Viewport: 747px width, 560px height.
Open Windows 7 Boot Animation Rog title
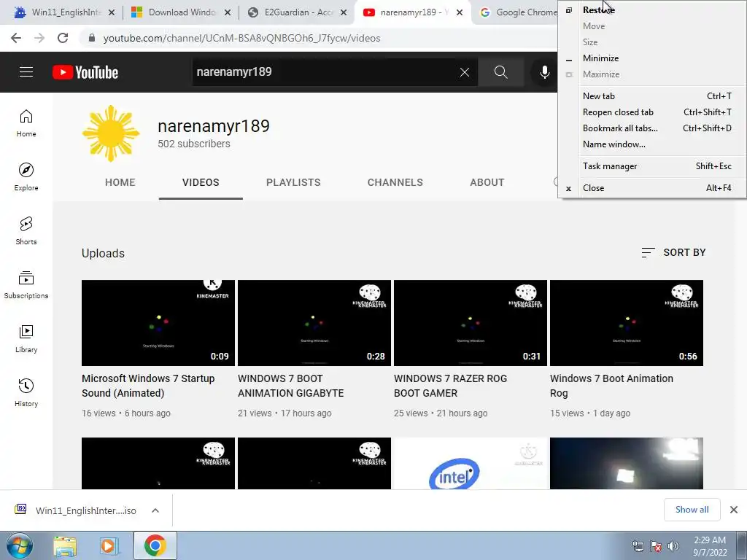click(x=611, y=386)
